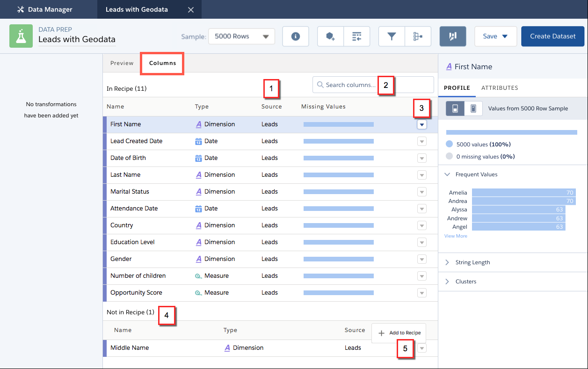
Task: Click the Alyssa value label
Action: point(459,210)
